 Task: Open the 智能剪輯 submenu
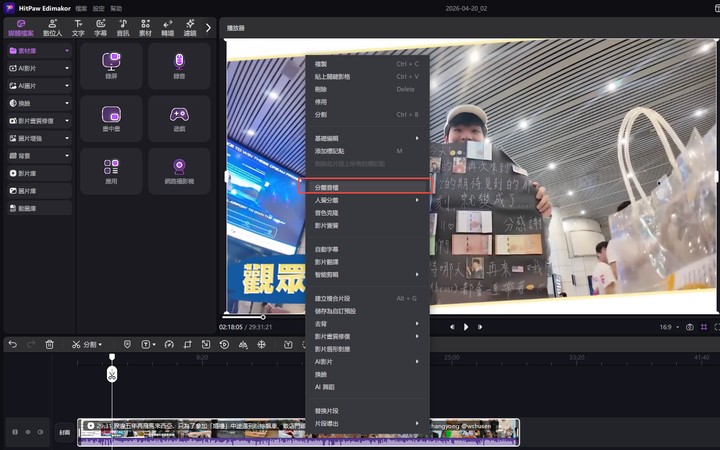click(367, 275)
